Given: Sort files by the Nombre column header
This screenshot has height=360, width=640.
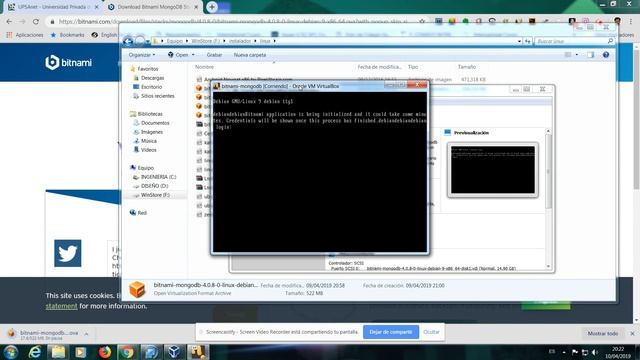Looking at the screenshot, I should [x=204, y=67].
